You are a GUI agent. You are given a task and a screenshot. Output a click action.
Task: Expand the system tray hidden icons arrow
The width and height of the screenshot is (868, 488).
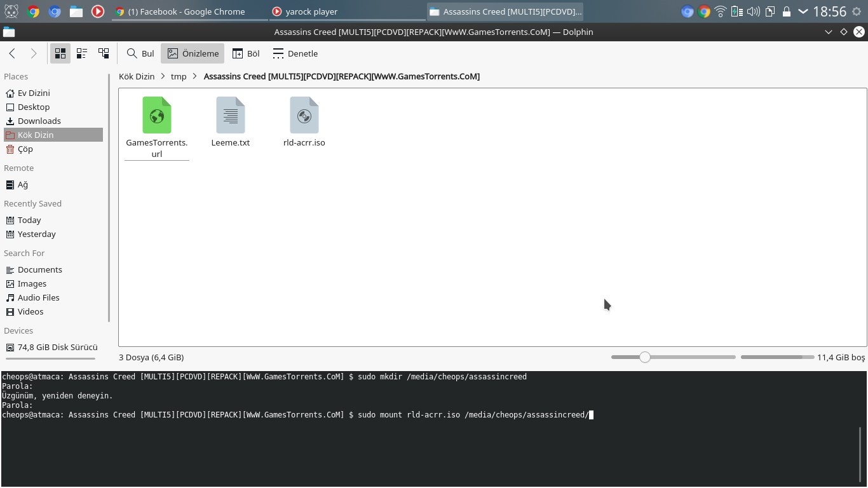pyautogui.click(x=803, y=11)
